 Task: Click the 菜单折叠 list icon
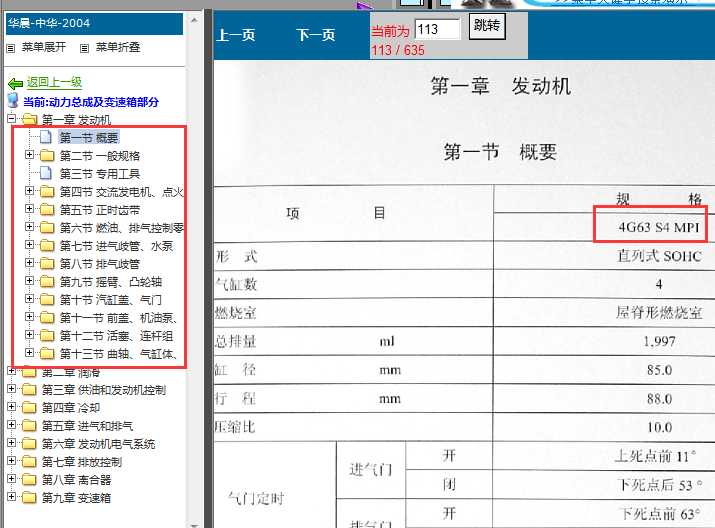[84, 48]
